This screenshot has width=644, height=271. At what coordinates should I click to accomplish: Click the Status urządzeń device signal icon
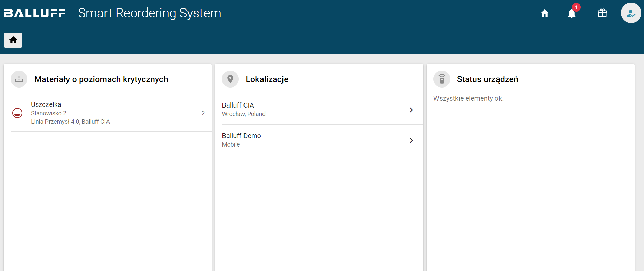pyautogui.click(x=442, y=79)
